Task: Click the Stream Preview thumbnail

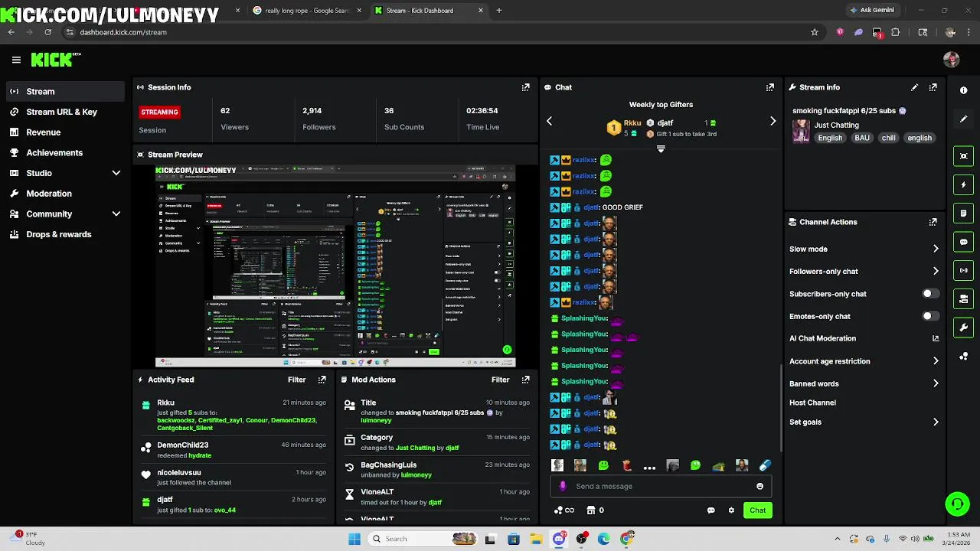Action: point(335,266)
